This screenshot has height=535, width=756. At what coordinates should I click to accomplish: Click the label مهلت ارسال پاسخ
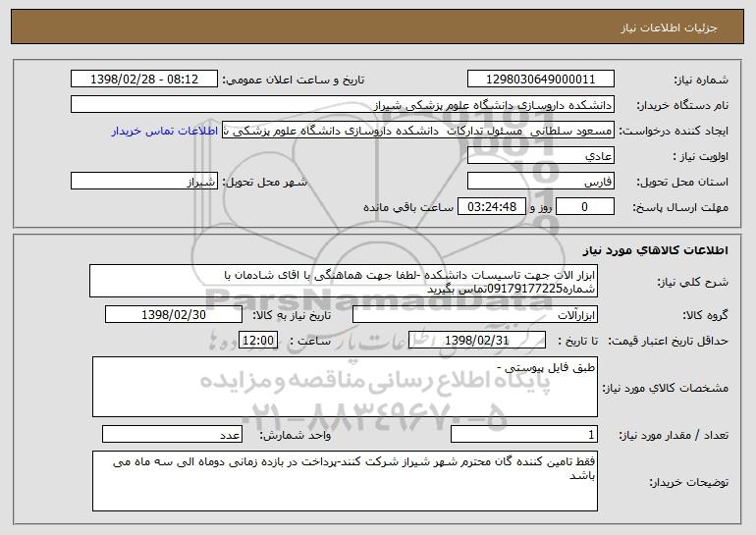(680, 207)
